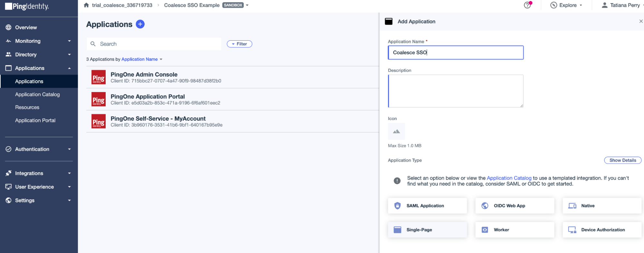Open the environment dropdown next to SANDBOX
Image resolution: width=644 pixels, height=253 pixels.
pos(247,5)
